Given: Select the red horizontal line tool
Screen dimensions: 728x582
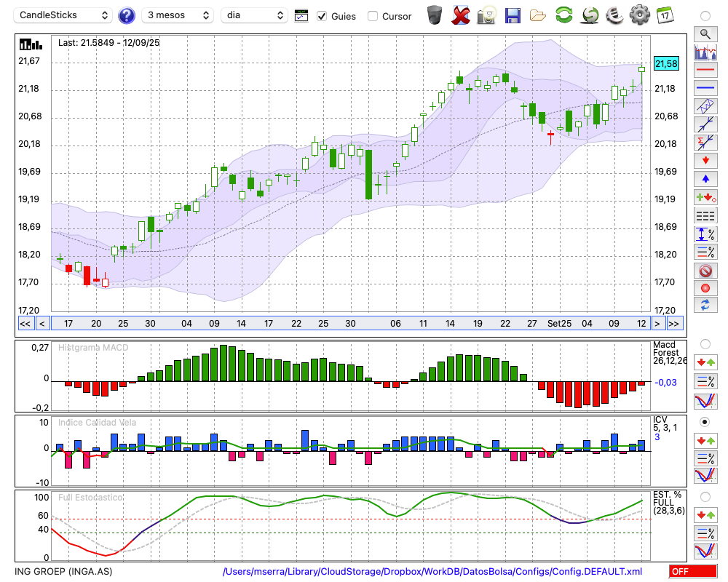Looking at the screenshot, I should (x=705, y=70).
